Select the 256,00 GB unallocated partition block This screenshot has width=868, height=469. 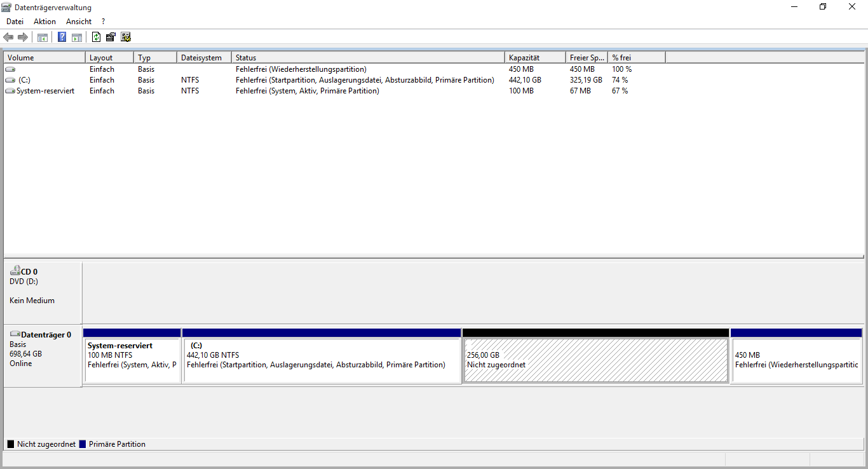point(595,360)
